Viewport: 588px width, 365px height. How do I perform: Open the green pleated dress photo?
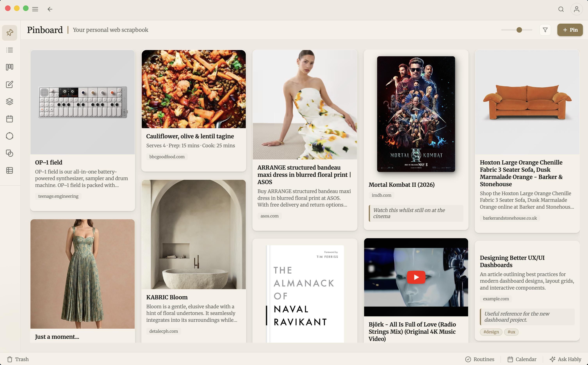point(83,274)
